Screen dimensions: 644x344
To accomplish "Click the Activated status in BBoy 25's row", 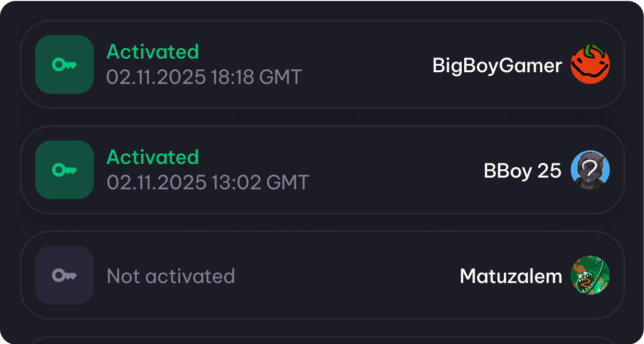I will coord(152,157).
